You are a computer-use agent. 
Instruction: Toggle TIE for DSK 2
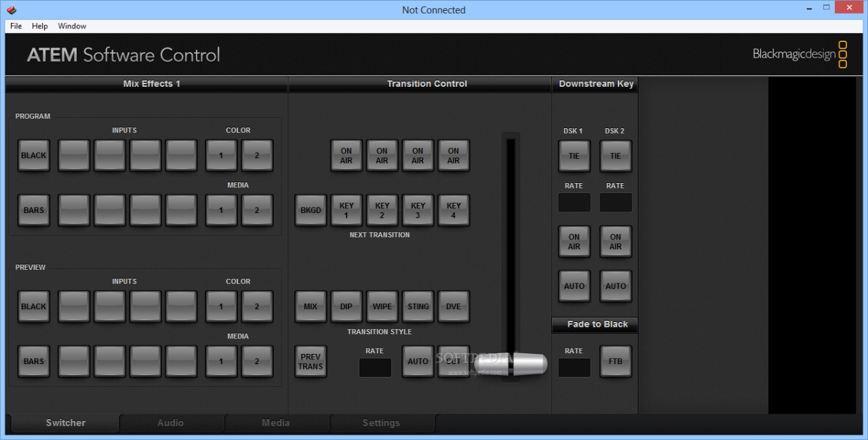(x=616, y=156)
